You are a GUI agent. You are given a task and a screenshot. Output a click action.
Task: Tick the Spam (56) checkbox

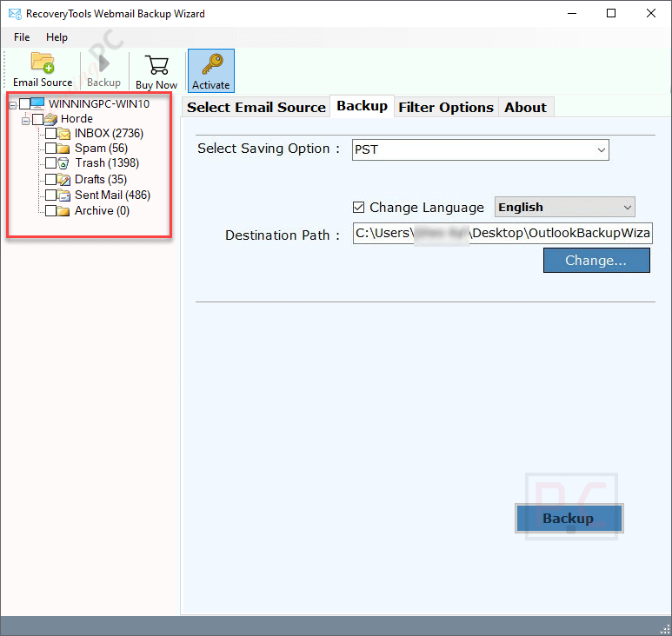point(51,149)
